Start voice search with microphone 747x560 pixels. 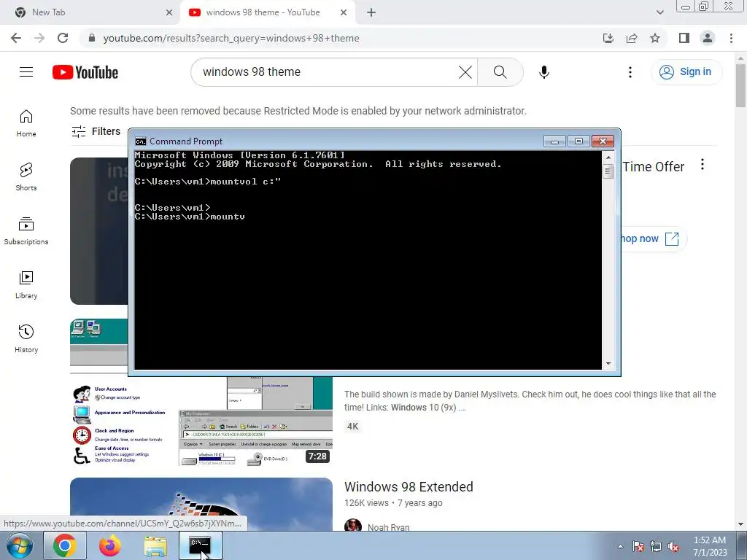(544, 72)
